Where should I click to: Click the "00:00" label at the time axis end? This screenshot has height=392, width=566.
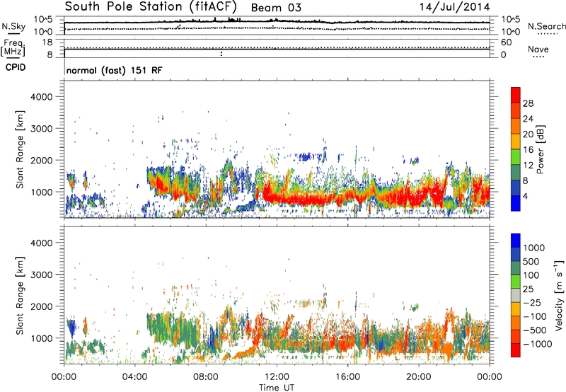point(490,377)
